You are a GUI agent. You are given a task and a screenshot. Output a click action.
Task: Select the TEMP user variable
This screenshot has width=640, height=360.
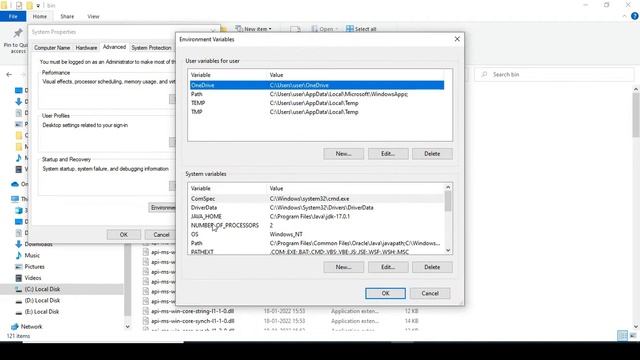click(x=317, y=103)
